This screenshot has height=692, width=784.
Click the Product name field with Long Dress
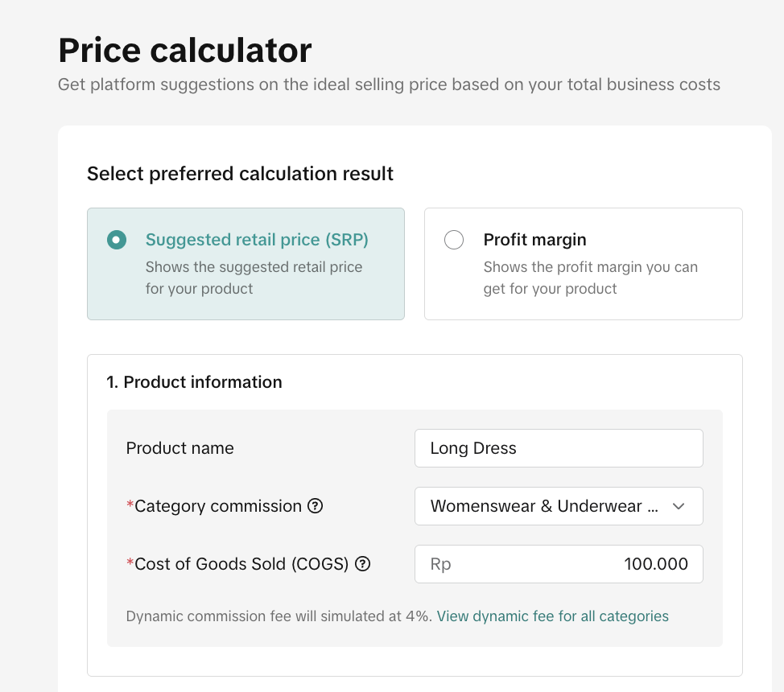[558, 448]
